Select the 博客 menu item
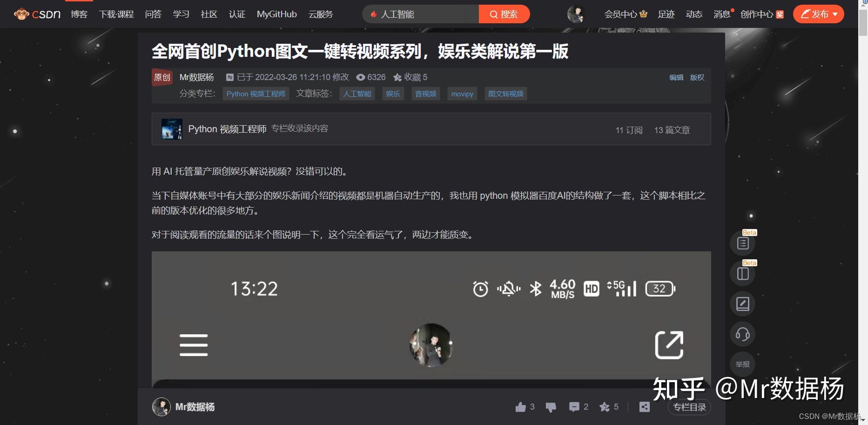This screenshot has width=868, height=425. [79, 14]
